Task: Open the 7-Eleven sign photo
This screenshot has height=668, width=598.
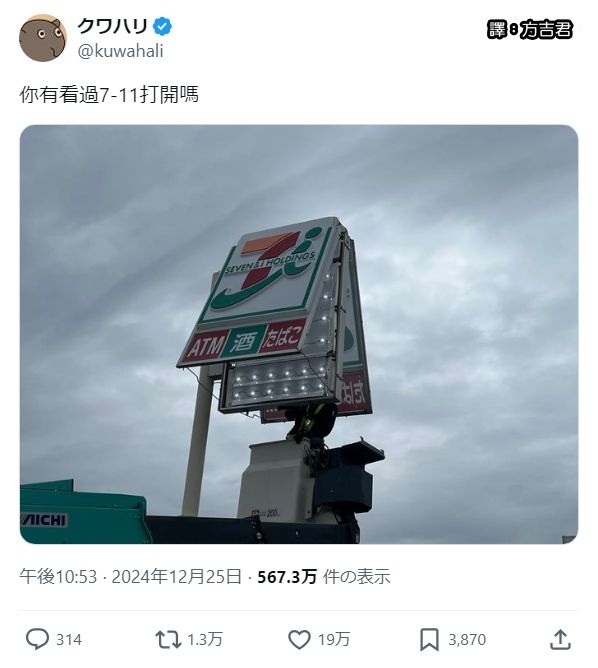Action: [299, 334]
